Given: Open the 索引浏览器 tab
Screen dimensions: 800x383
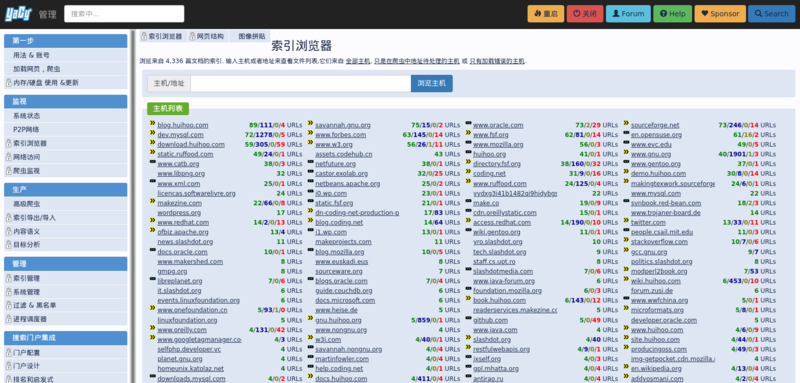Looking at the screenshot, I should (161, 36).
